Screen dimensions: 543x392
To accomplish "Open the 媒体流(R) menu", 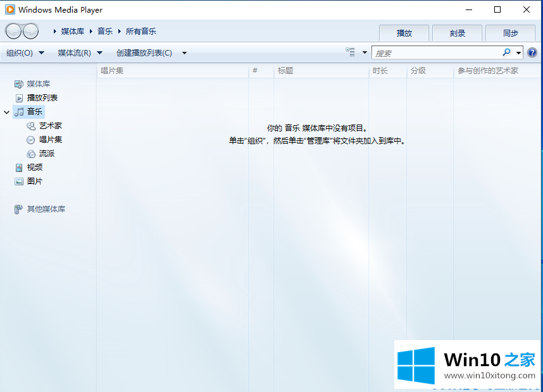I will point(75,53).
